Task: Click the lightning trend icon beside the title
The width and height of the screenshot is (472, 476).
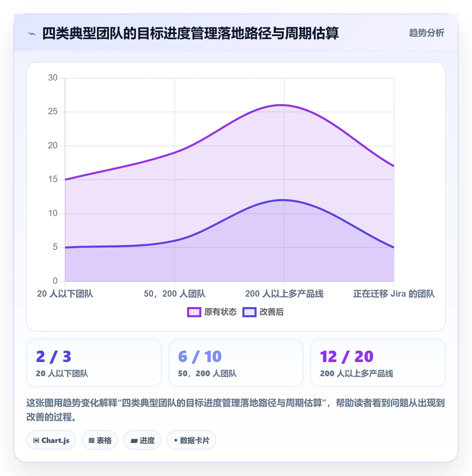Action: pos(32,34)
